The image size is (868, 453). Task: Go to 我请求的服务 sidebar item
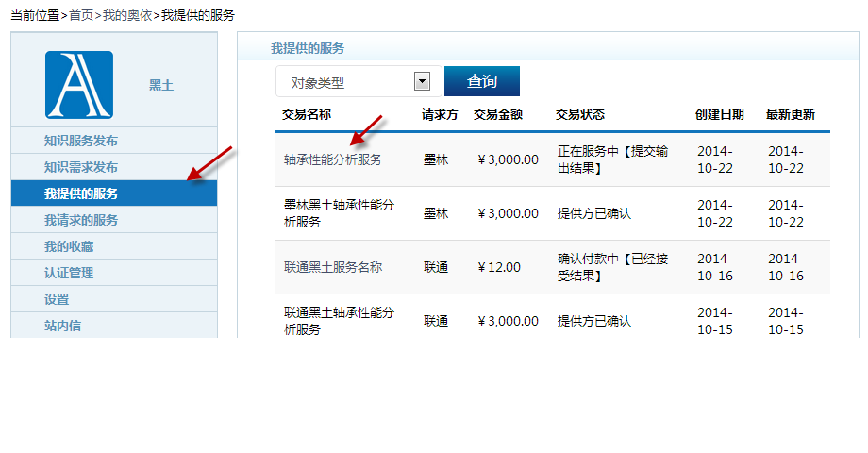81,220
